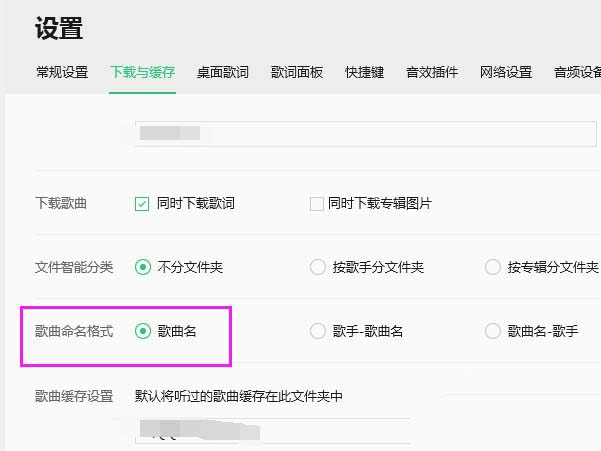Viewport: 601px width, 451px height.
Task: Open the 音频设备 tab
Action: pyautogui.click(x=577, y=72)
